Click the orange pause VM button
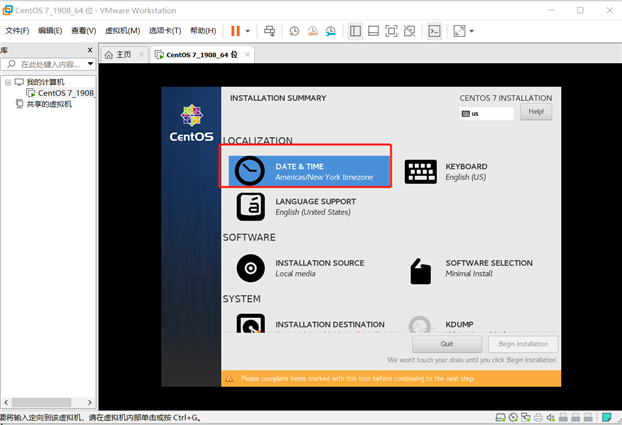The height and width of the screenshot is (425, 622). (235, 31)
